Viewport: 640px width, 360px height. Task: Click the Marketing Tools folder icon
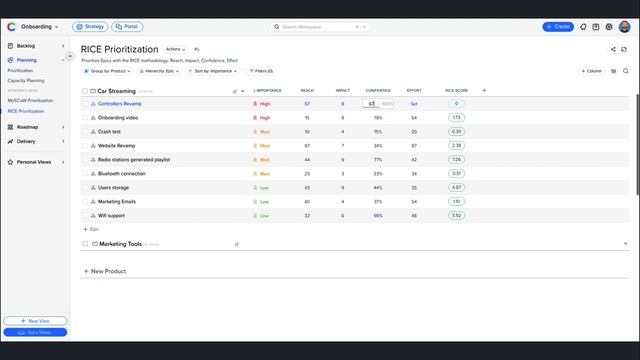coord(95,244)
